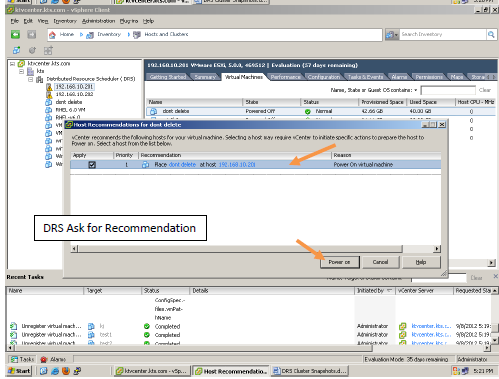
Task: Open 'dont delete' link in recommendation
Action: (182, 165)
